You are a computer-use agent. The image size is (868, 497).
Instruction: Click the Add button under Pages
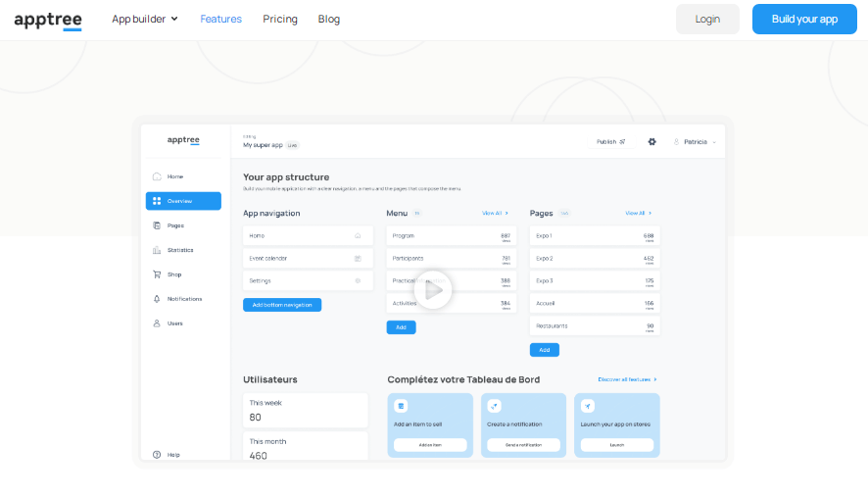(545, 350)
